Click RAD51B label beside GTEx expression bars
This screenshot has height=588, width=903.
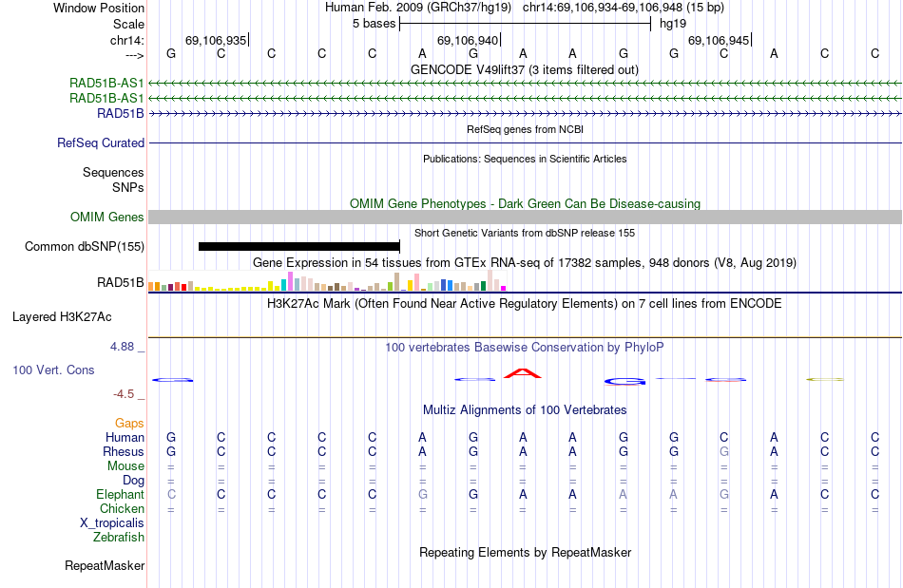121,282
